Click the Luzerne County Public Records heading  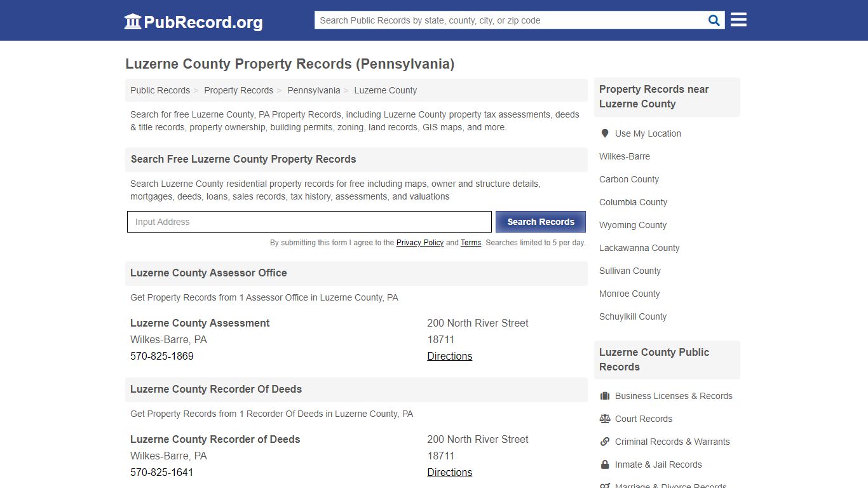click(x=654, y=360)
